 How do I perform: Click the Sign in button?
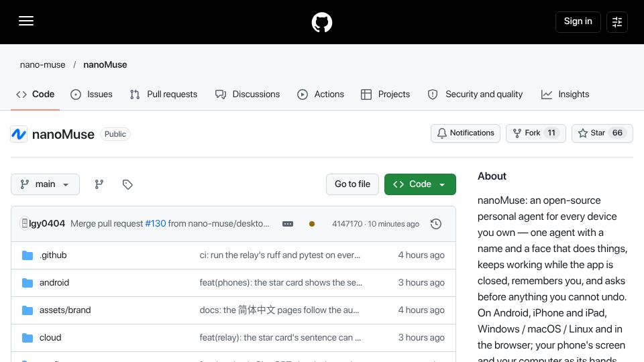(x=578, y=21)
